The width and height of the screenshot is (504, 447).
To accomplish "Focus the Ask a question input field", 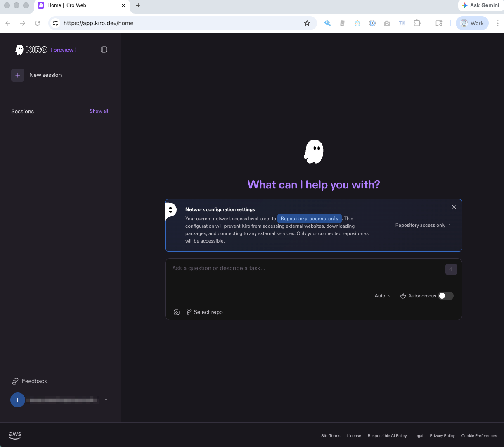I will click(305, 269).
